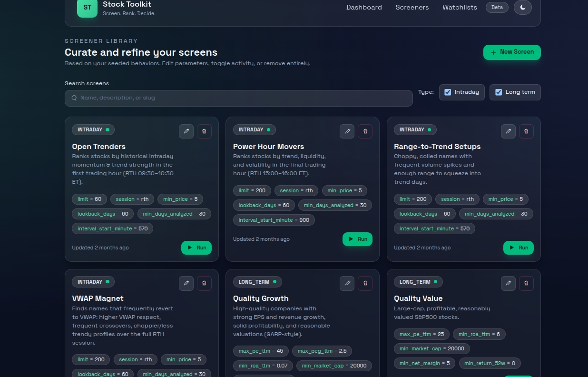588x377 pixels.
Task: Uncheck the Intraday type filter
Action: pyautogui.click(x=448, y=92)
